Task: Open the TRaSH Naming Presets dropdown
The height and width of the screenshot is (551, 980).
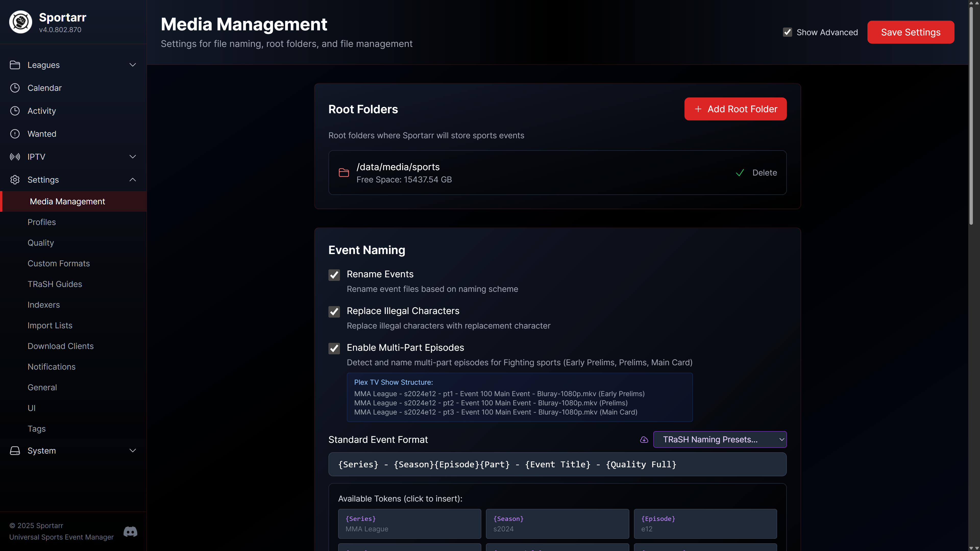Action: click(x=720, y=440)
